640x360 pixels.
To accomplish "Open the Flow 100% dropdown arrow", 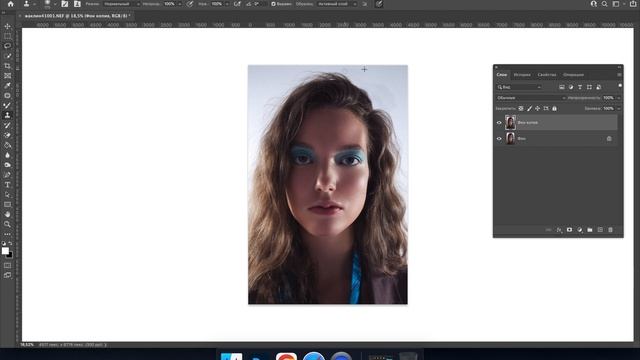I will (227, 4).
